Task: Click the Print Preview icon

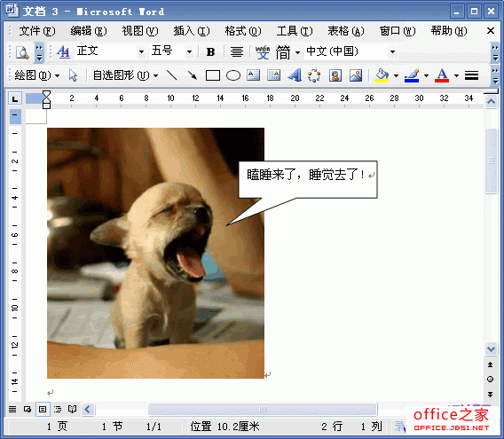Action: pos(22,52)
